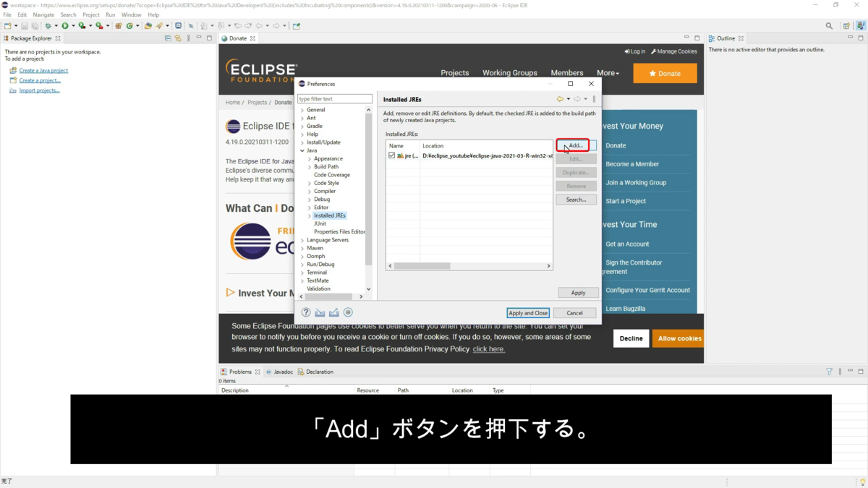Expand the Gradle preferences node
The image size is (868, 488).
pyautogui.click(x=302, y=126)
